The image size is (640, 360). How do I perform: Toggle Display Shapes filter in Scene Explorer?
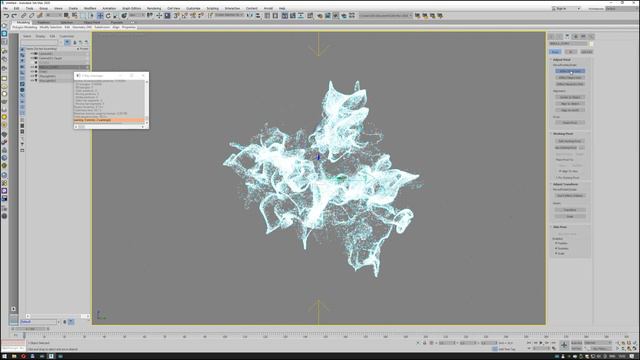pos(22,55)
